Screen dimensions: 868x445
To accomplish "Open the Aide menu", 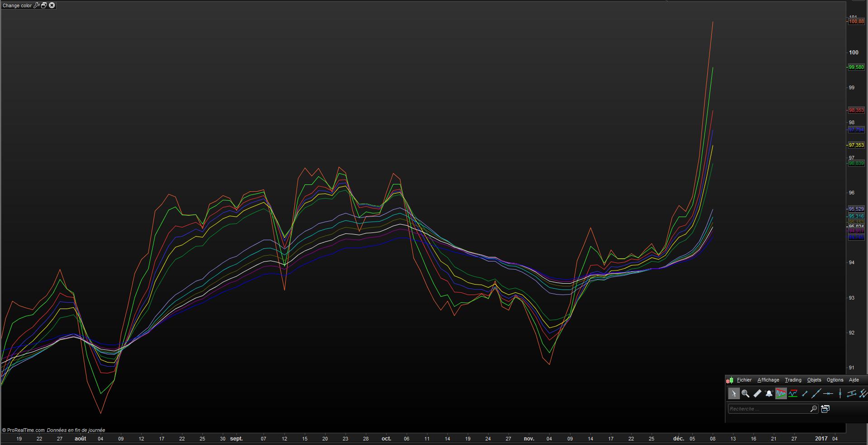I will pyautogui.click(x=854, y=380).
